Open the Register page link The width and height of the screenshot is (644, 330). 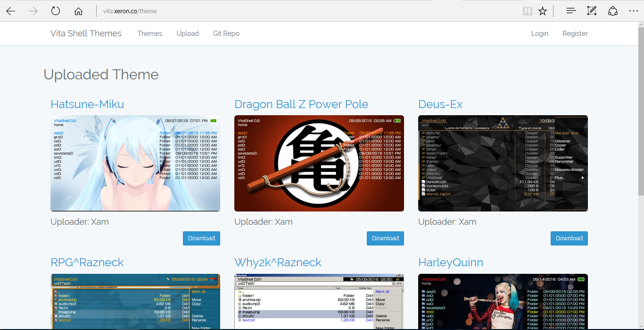[575, 34]
